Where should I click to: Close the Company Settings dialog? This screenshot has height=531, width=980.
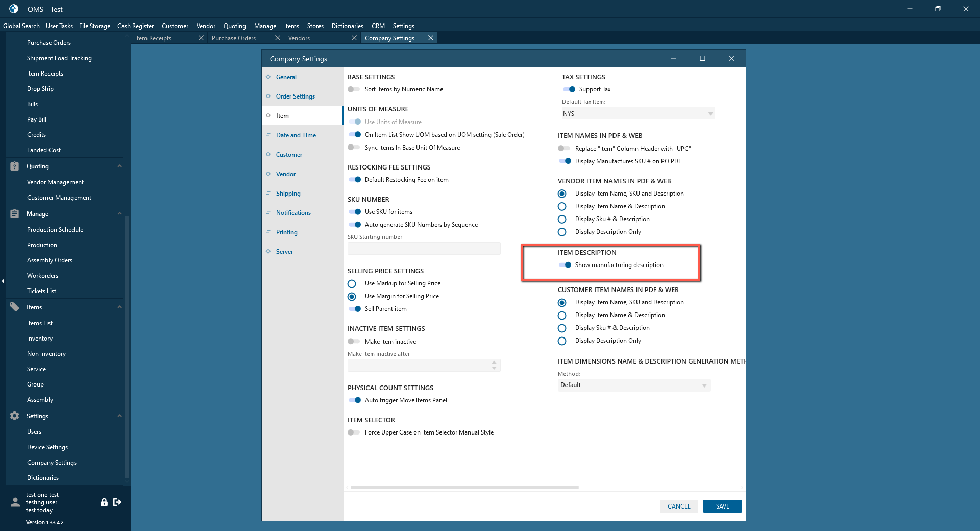pyautogui.click(x=731, y=59)
